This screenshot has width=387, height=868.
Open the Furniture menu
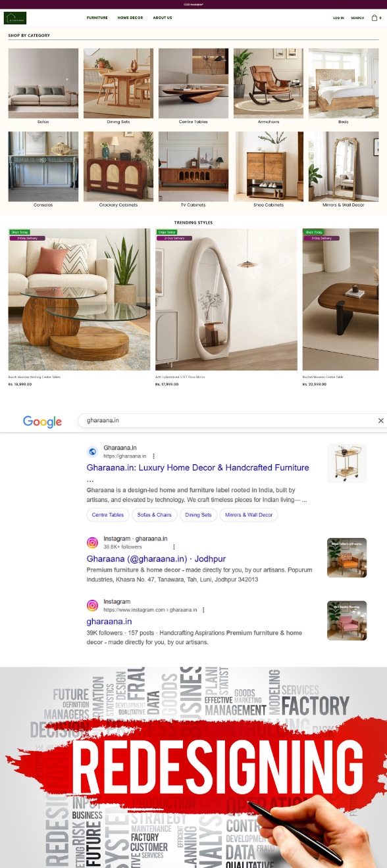coord(97,18)
